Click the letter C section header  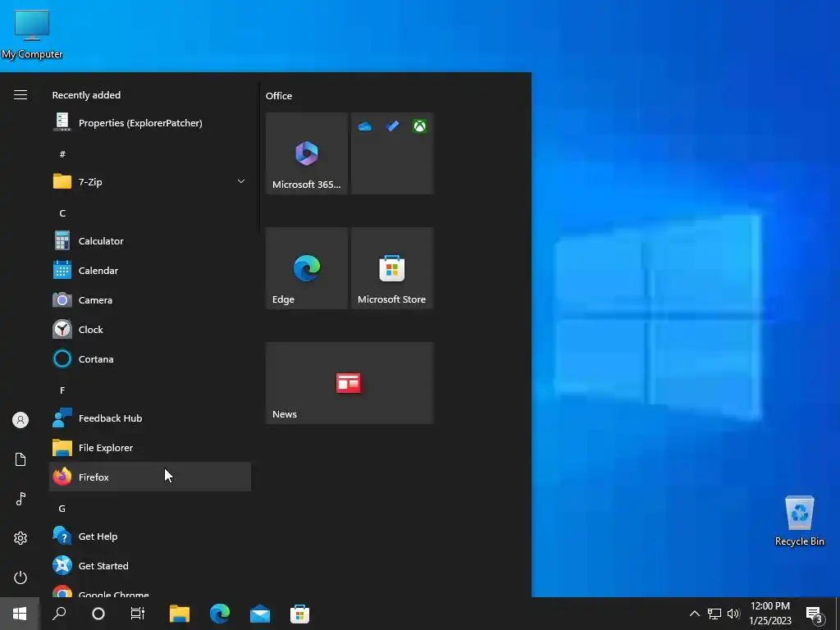coord(62,213)
